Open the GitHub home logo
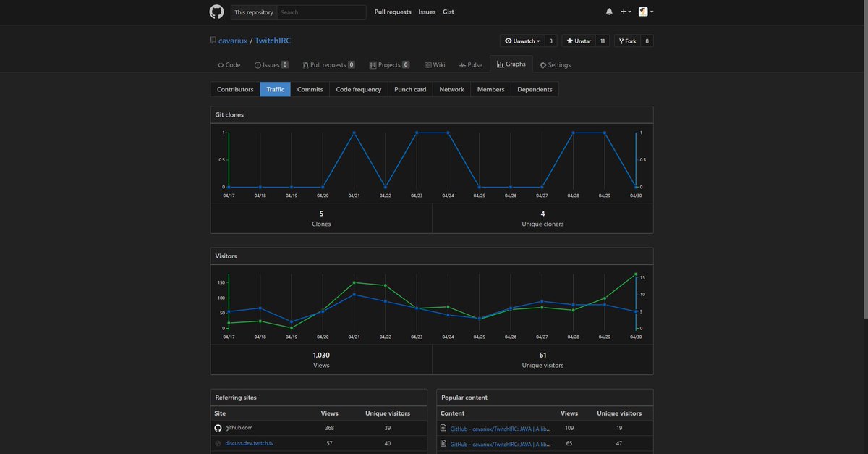 (216, 12)
